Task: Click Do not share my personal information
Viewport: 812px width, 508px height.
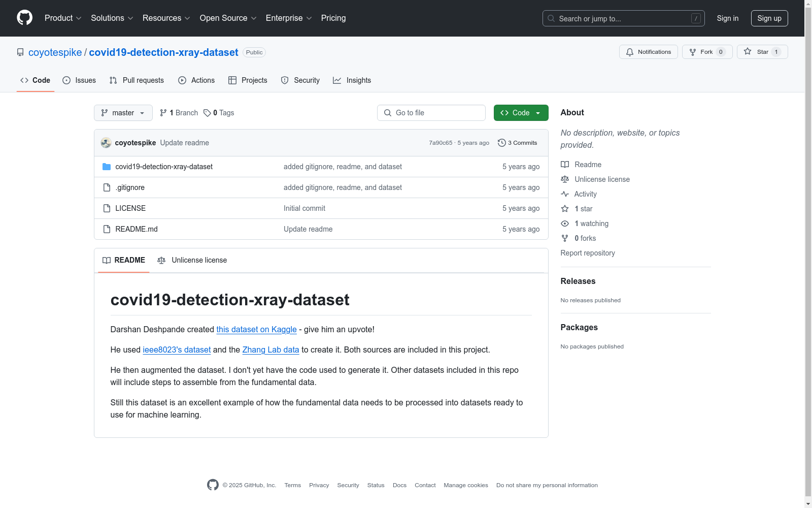Action: click(547, 485)
